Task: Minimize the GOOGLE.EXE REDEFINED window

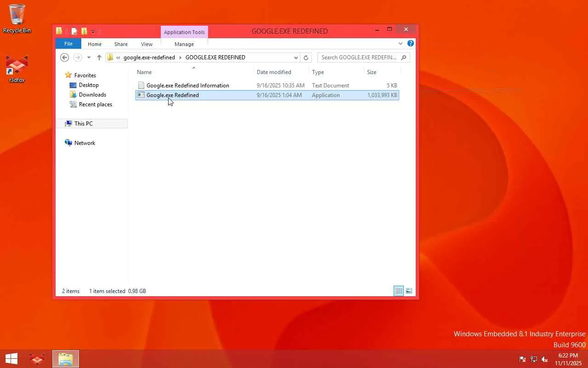Action: click(377, 30)
